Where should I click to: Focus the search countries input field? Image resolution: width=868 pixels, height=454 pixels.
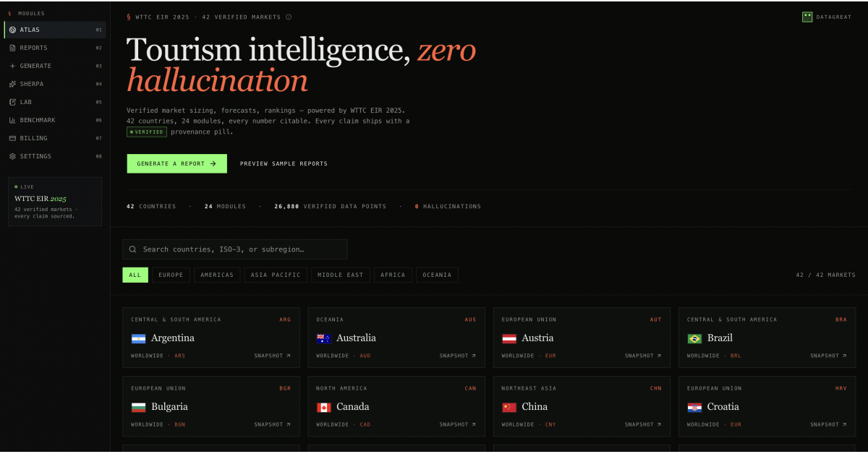tap(235, 249)
